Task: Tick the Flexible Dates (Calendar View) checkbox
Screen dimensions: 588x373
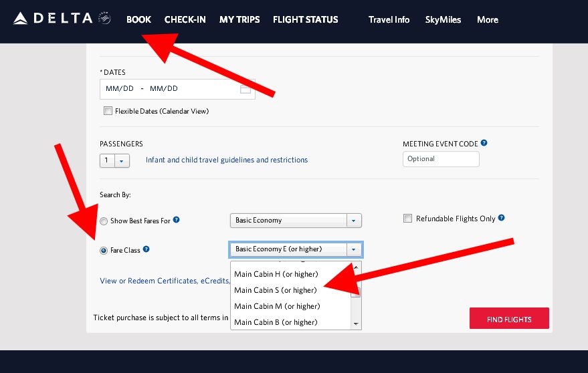Action: tap(108, 110)
